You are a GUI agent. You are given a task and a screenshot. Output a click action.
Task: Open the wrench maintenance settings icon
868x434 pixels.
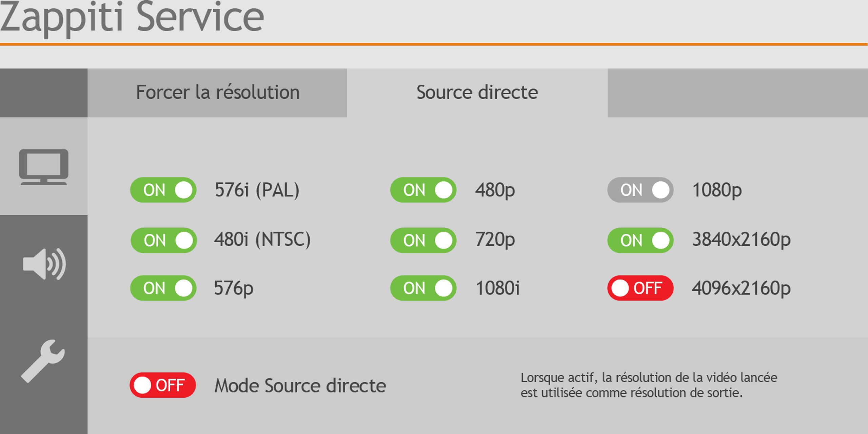click(x=43, y=361)
